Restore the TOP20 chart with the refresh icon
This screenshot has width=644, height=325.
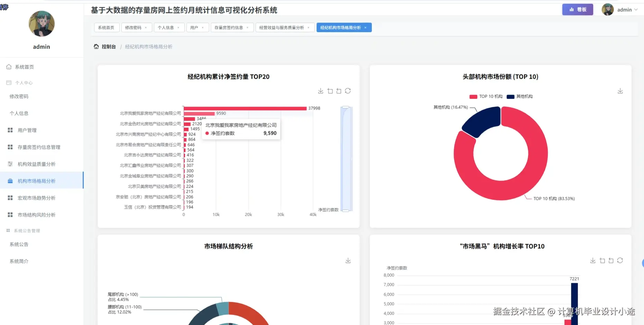click(348, 91)
